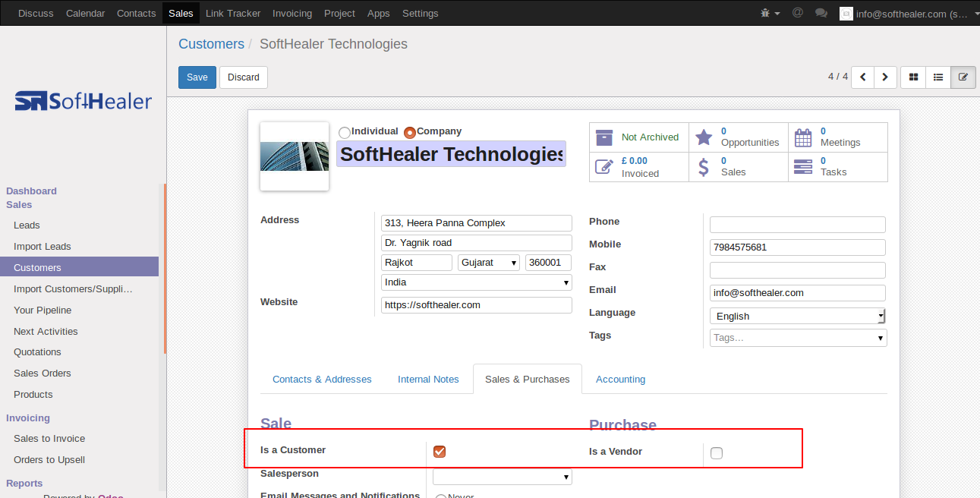Open Leads in the sidebar

(27, 225)
